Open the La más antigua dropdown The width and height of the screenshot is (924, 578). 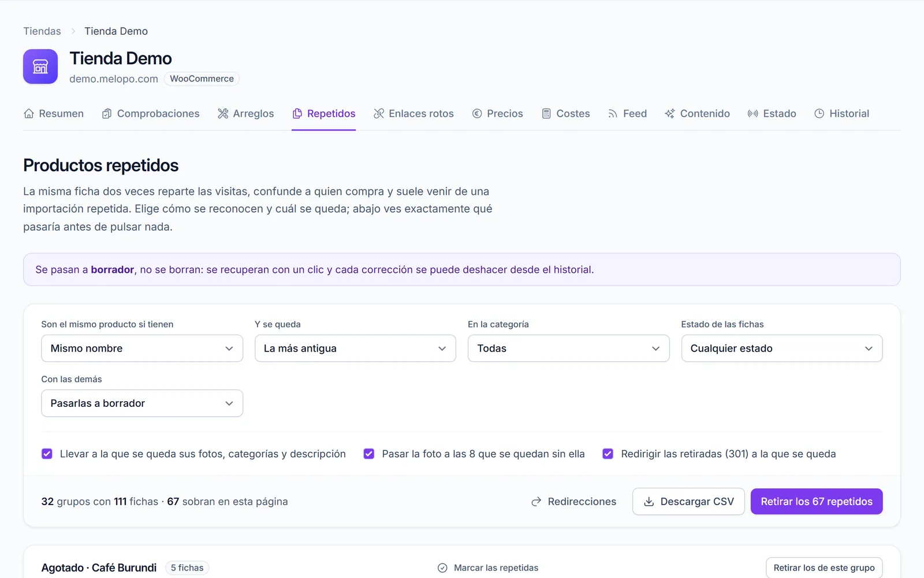[x=355, y=349]
